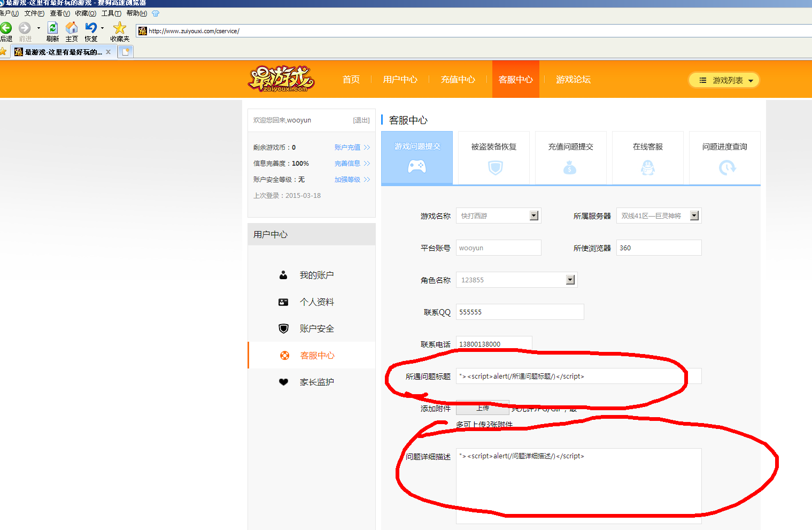The image size is (812, 530).
Task: Go to 首页 in site navigation
Action: (x=351, y=79)
